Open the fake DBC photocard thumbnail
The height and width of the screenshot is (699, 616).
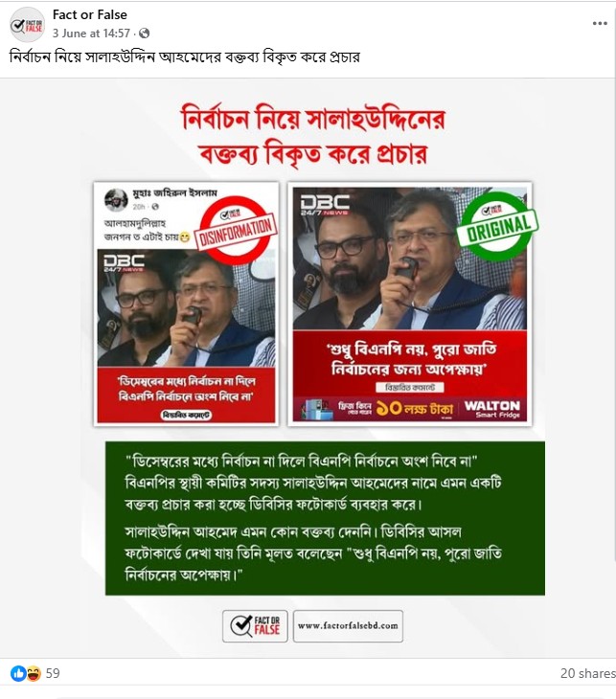[186, 304]
